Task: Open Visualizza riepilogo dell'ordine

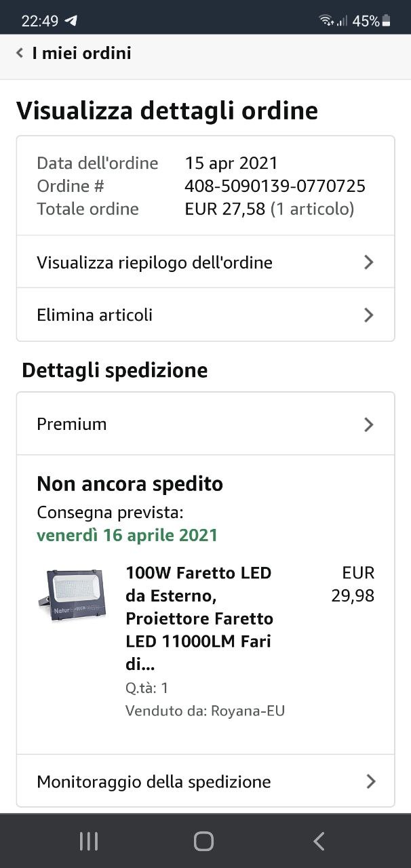Action: [x=206, y=262]
